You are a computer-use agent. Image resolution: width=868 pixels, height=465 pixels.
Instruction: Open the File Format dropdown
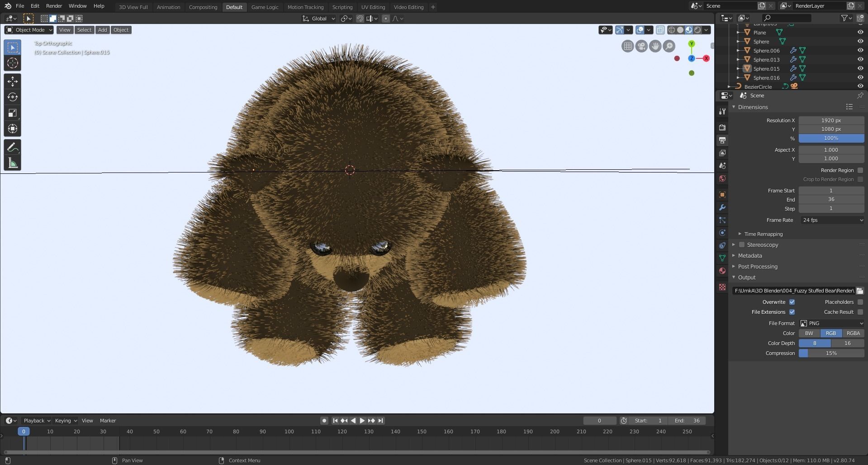[x=831, y=323]
